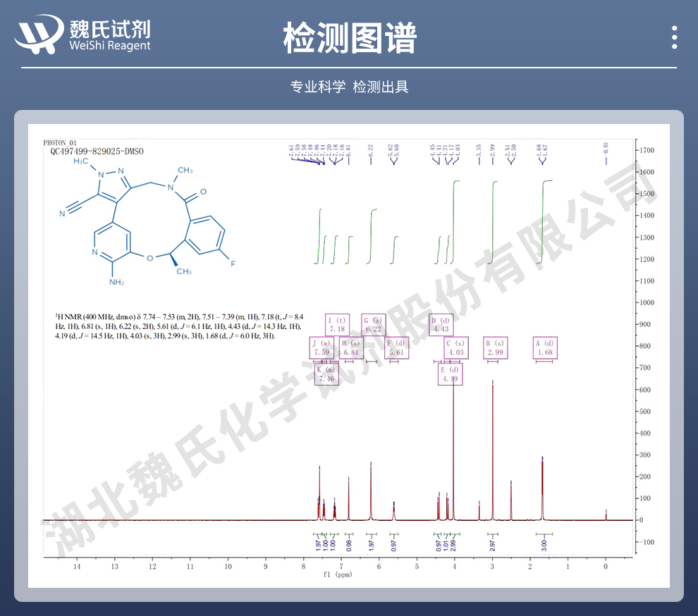This screenshot has width=698, height=616.
Task: Click the A (d) 1.68 peak label
Action: pos(545,347)
